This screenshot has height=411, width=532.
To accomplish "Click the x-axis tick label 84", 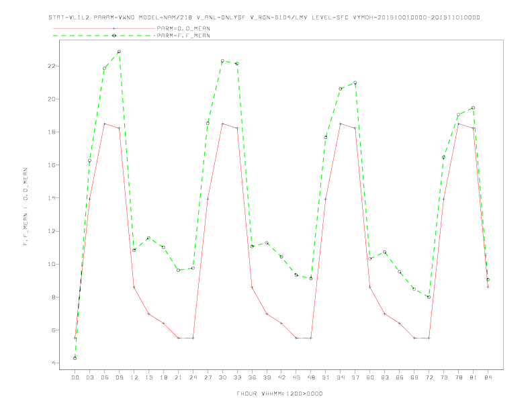I will point(488,377).
